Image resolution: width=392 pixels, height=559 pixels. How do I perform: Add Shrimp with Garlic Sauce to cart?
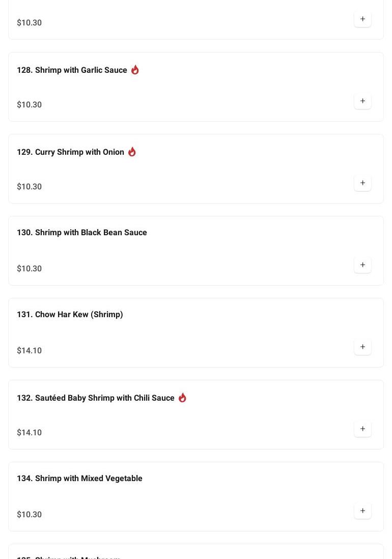click(362, 101)
